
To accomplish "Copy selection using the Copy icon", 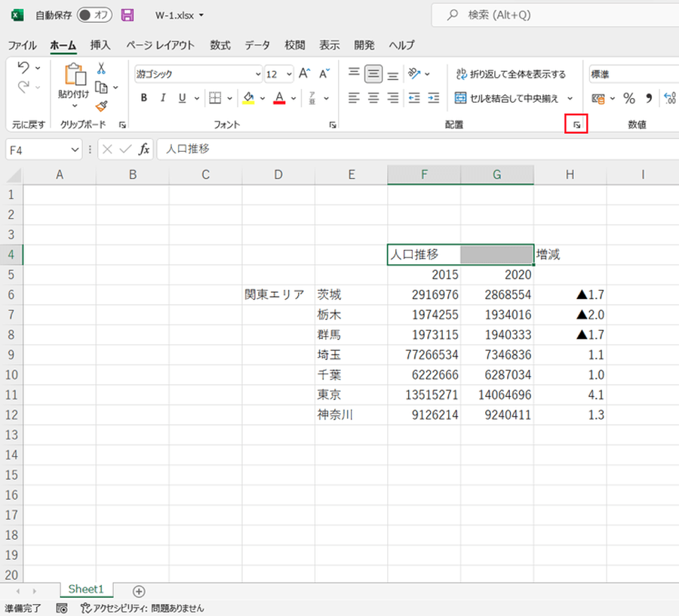I will click(x=101, y=87).
